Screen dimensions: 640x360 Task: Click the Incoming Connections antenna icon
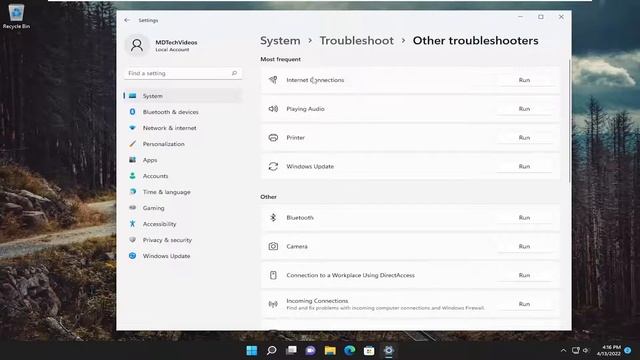click(273, 304)
